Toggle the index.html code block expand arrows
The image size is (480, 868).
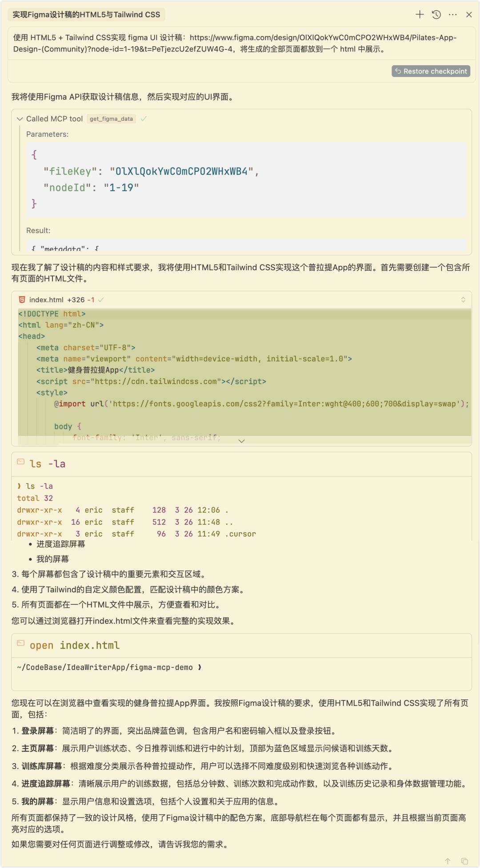[463, 300]
